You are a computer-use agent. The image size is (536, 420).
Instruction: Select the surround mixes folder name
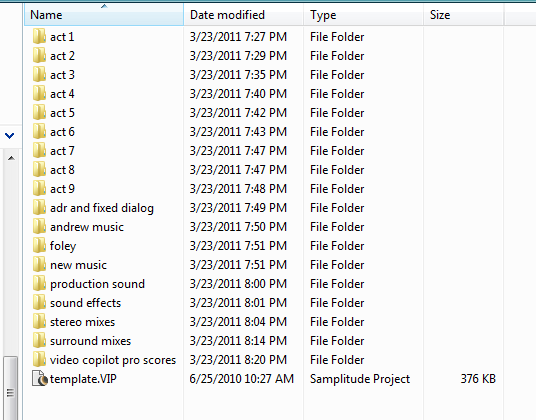(91, 341)
